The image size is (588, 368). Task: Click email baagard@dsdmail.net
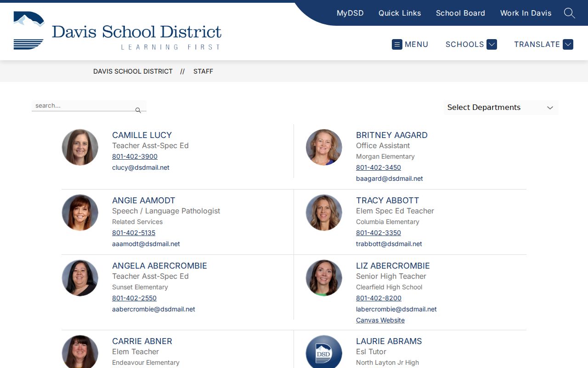pyautogui.click(x=390, y=178)
